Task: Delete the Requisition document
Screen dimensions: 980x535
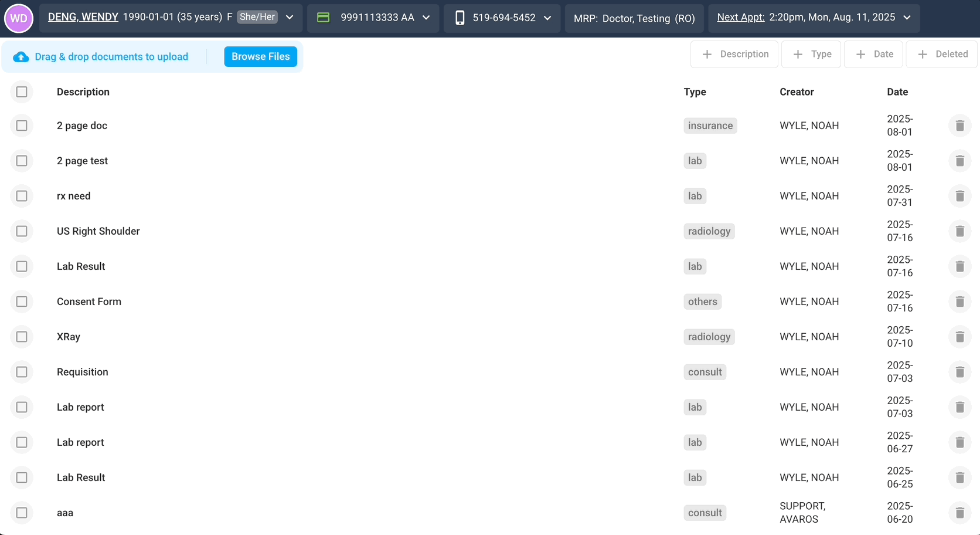Action: pos(959,372)
